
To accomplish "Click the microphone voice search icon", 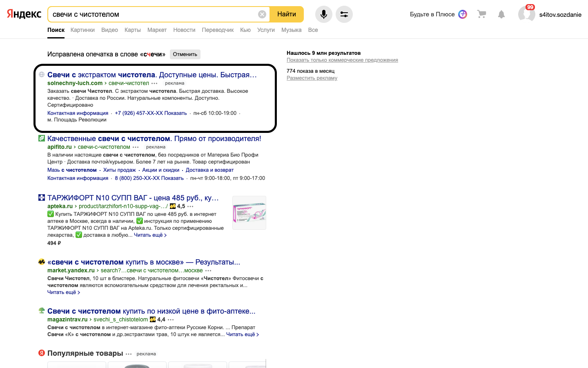I will pos(323,14).
